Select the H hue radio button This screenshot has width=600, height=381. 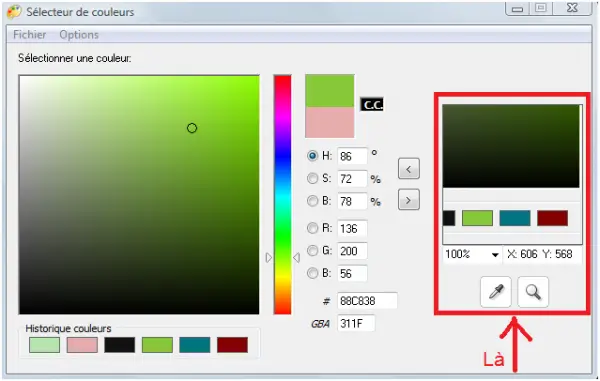click(x=313, y=156)
